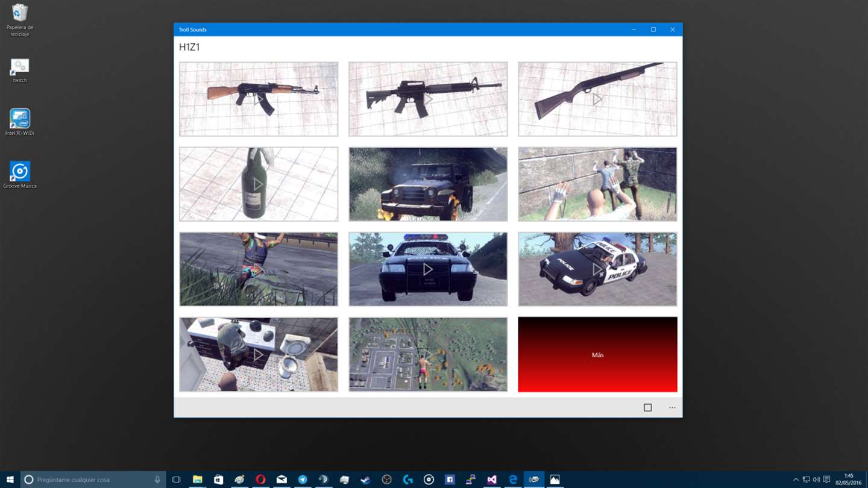Click the square stop icon in app bar
Image resolution: width=868 pixels, height=488 pixels.
(648, 408)
